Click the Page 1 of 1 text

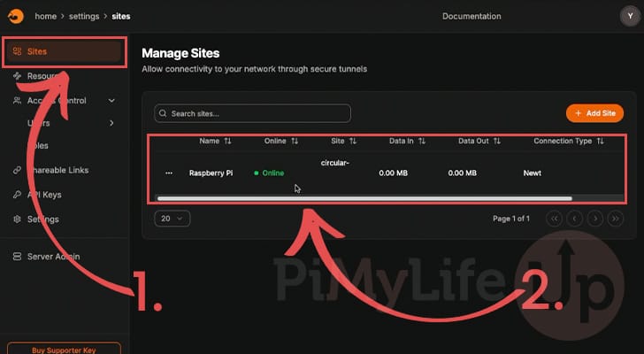511,219
